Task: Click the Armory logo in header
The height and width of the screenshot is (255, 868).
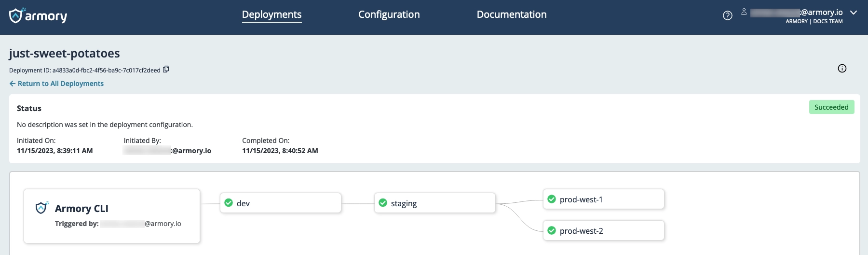Action: [x=38, y=15]
